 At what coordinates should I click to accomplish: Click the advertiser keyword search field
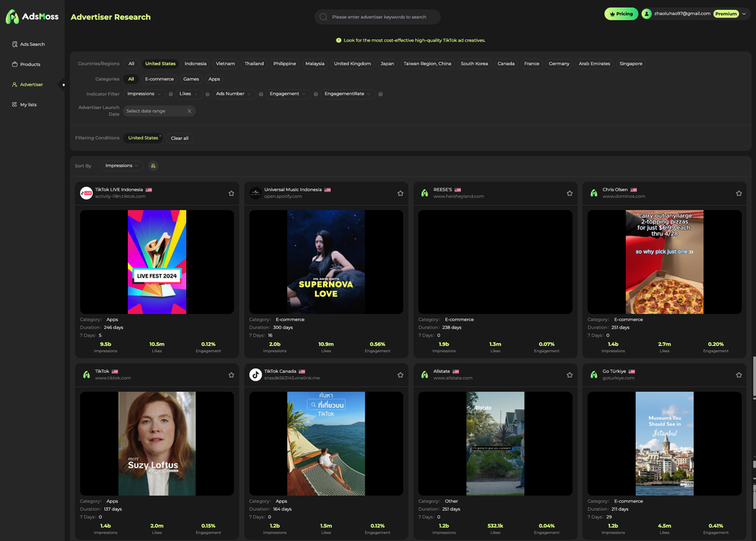(377, 17)
